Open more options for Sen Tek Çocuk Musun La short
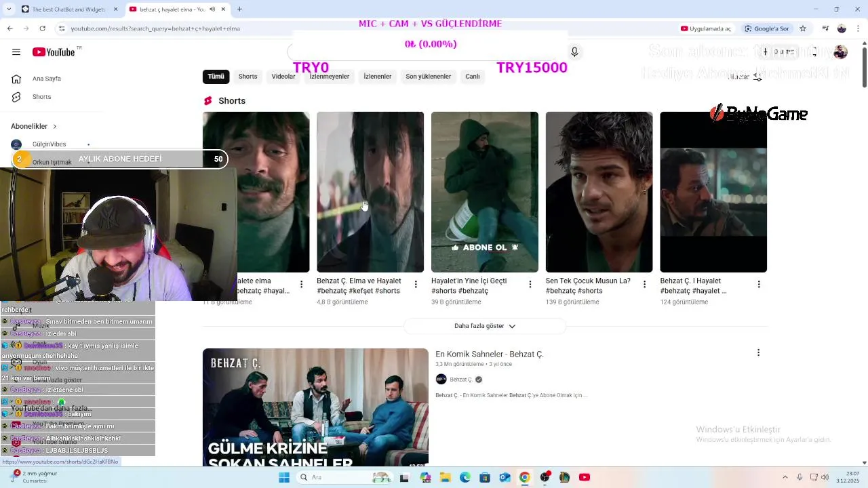Screen dimensions: 868x488 (x=645, y=284)
